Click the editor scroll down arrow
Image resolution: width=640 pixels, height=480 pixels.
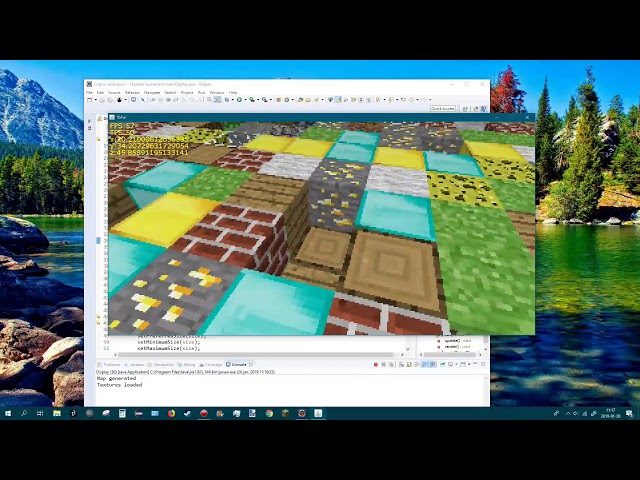point(407,349)
